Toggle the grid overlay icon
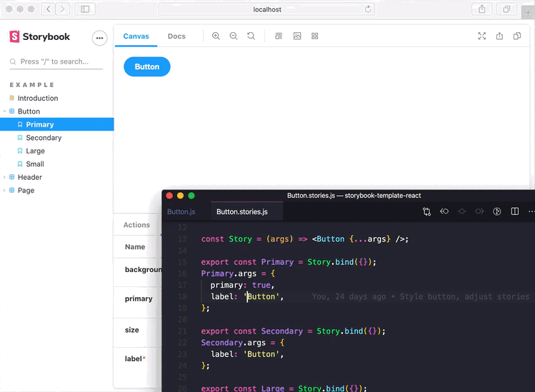535x392 pixels. tap(314, 36)
